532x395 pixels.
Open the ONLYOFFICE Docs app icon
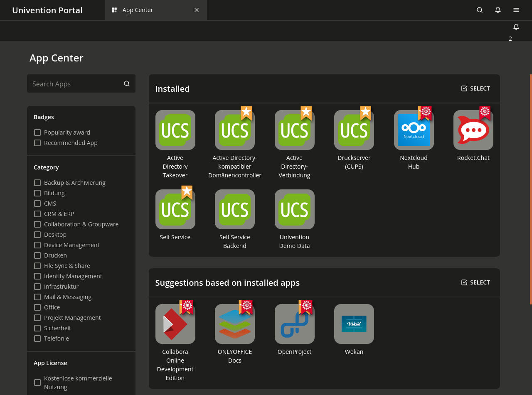234,324
